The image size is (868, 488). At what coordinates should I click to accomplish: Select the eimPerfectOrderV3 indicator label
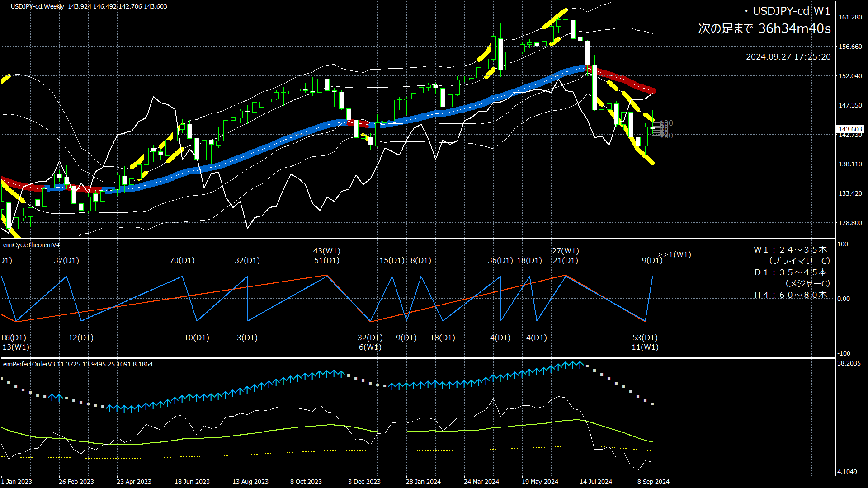pos(29,364)
